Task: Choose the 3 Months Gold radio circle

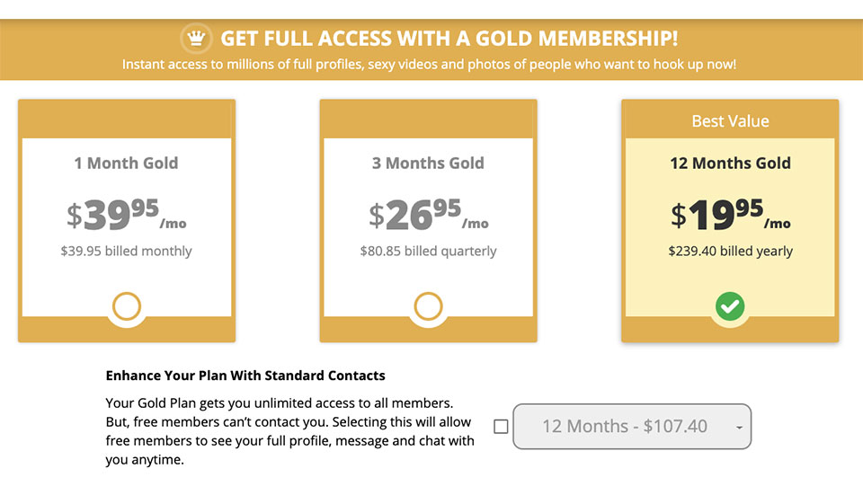Action: point(428,306)
